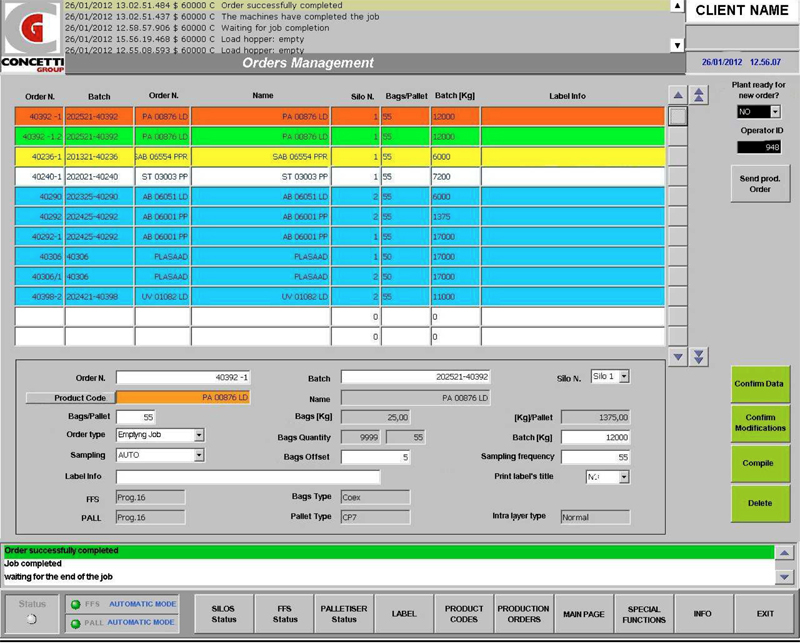The width and height of the screenshot is (800, 644).
Task: Click the down arrow of the top log list
Action: [x=677, y=45]
